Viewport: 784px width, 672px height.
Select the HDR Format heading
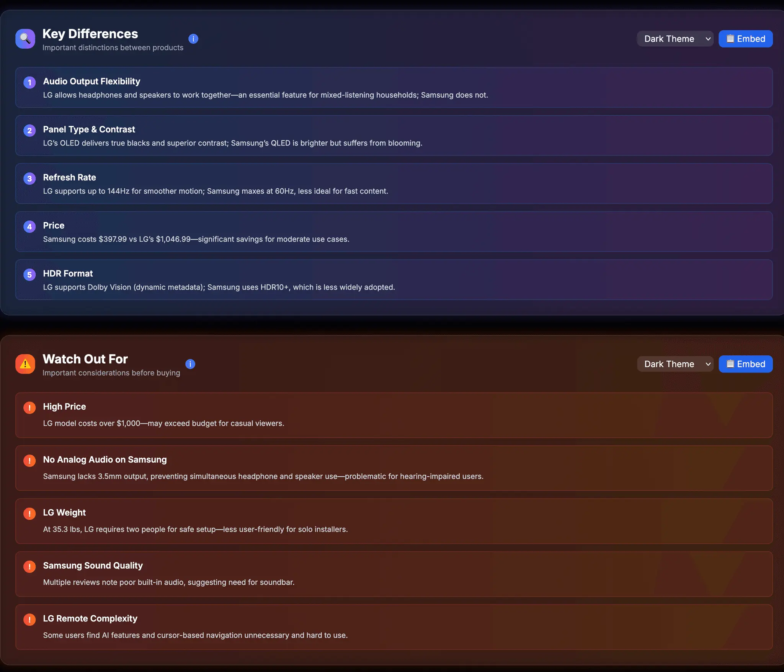(68, 273)
